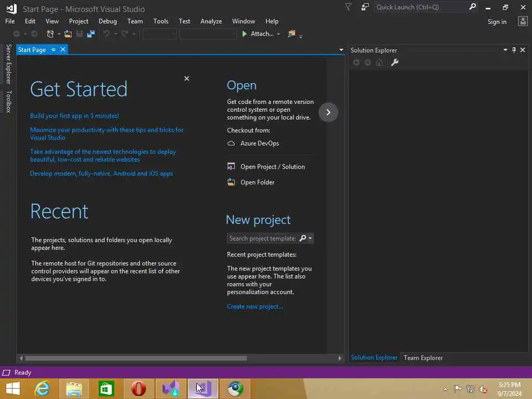Select the Solution Explorer bottom tab
This screenshot has width=532, height=399.
(x=374, y=357)
